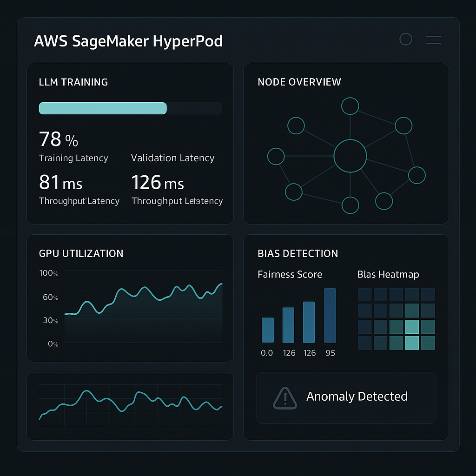476x476 pixels.
Task: Click the LLM training progress bar
Action: (x=130, y=108)
